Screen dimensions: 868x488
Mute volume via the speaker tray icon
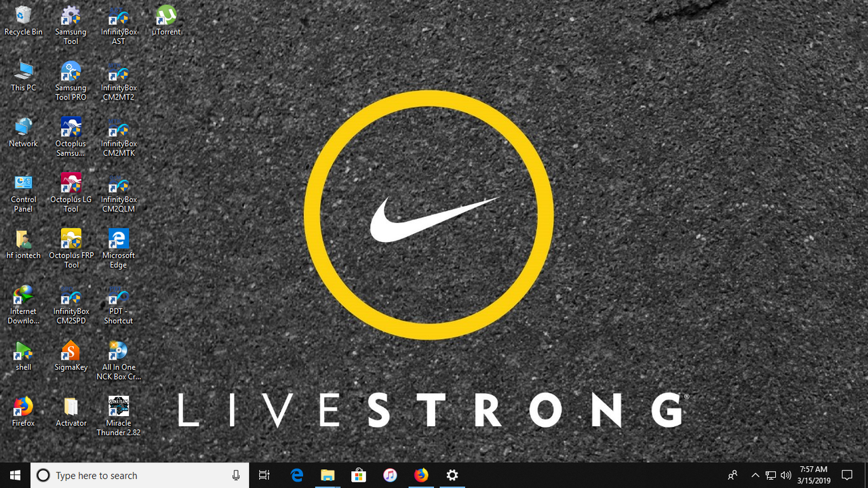786,475
